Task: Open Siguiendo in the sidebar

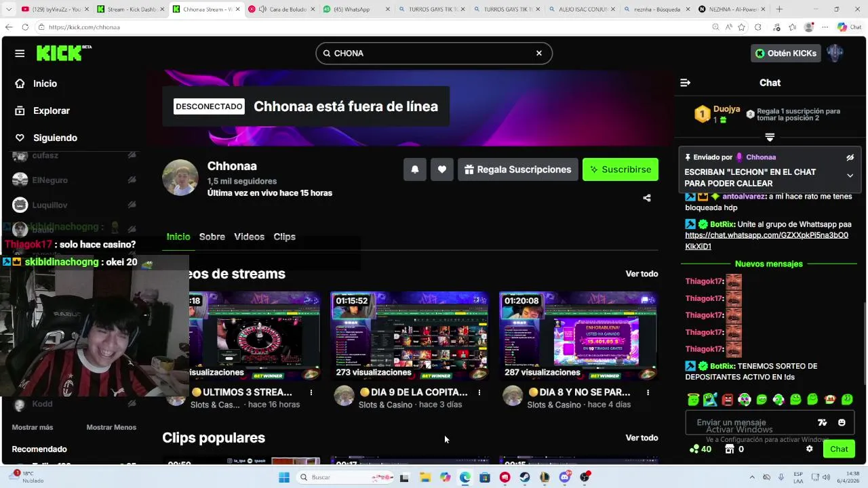Action: point(55,138)
